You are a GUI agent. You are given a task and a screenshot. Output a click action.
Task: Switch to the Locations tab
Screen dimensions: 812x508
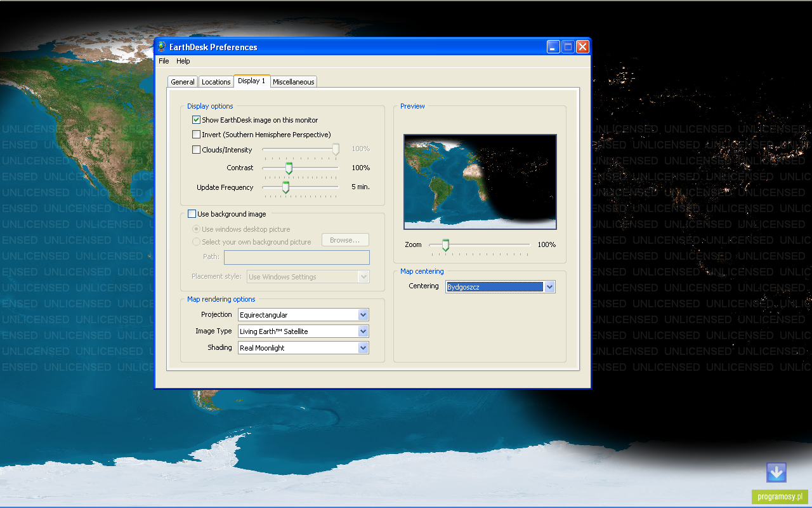[x=216, y=82]
